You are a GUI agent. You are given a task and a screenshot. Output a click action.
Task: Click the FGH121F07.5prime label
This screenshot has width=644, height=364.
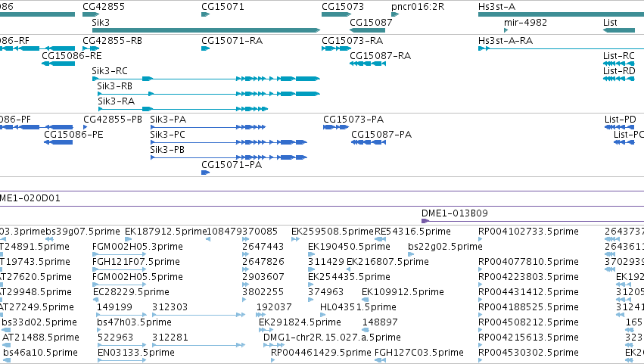[x=135, y=262]
